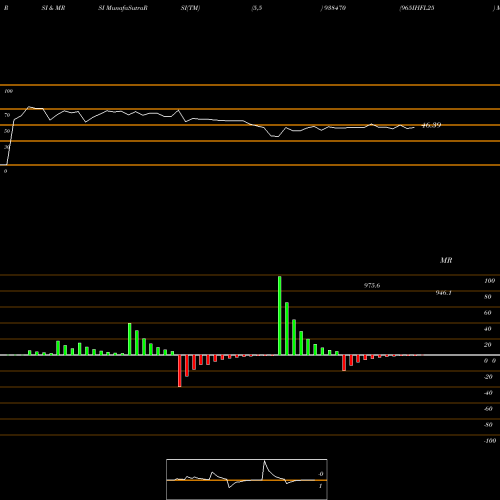Image resolution: width=500 pixels, height=500 pixels.
Task: Click the MR axis label -40
Action: (488, 393)
